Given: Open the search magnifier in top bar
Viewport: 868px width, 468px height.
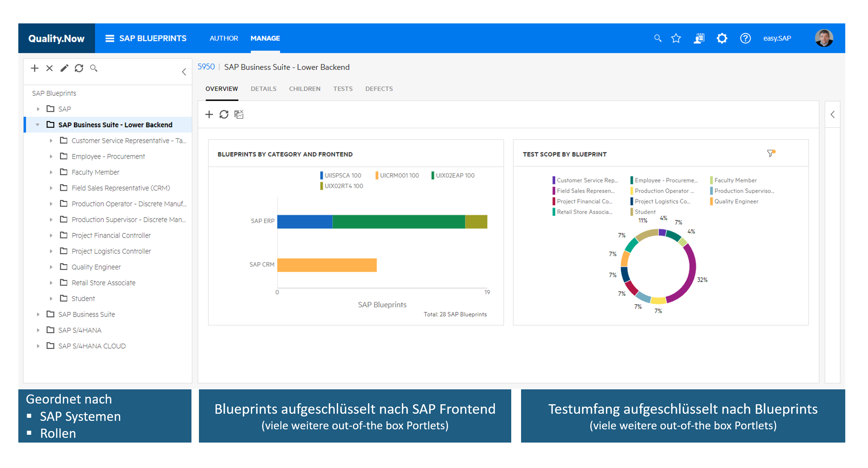Looking at the screenshot, I should pyautogui.click(x=658, y=38).
